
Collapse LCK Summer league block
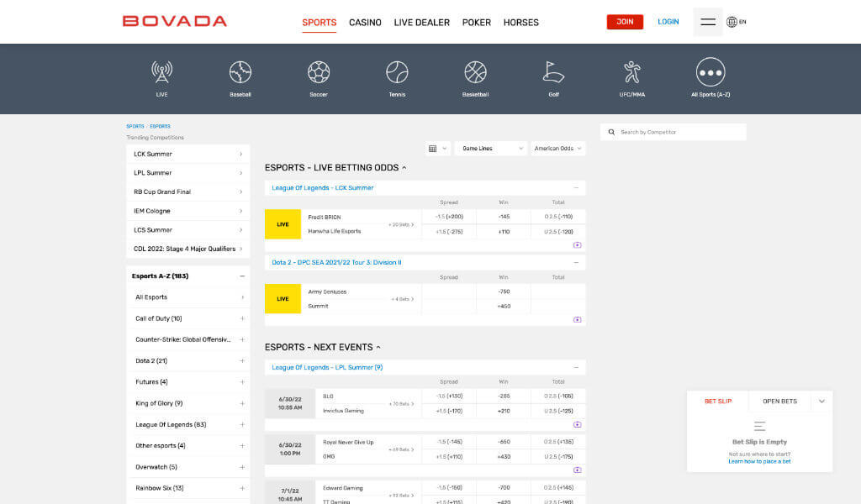[x=576, y=188]
